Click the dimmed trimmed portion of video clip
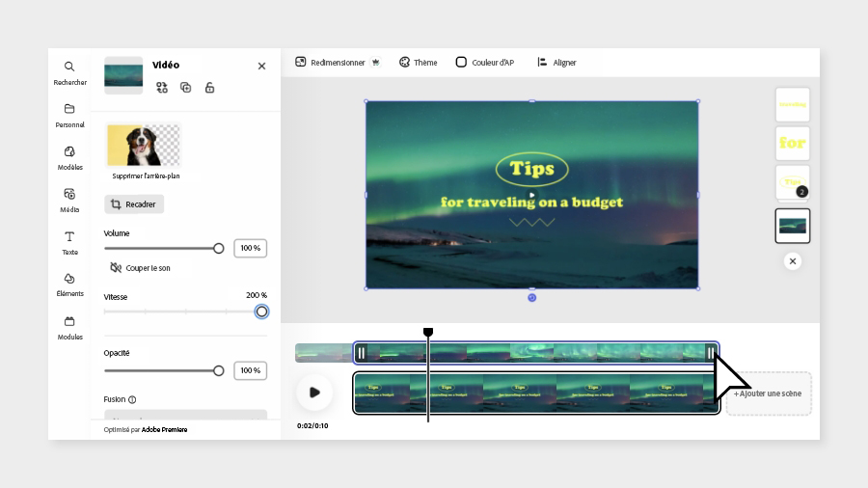This screenshot has width=868, height=488. (324, 353)
